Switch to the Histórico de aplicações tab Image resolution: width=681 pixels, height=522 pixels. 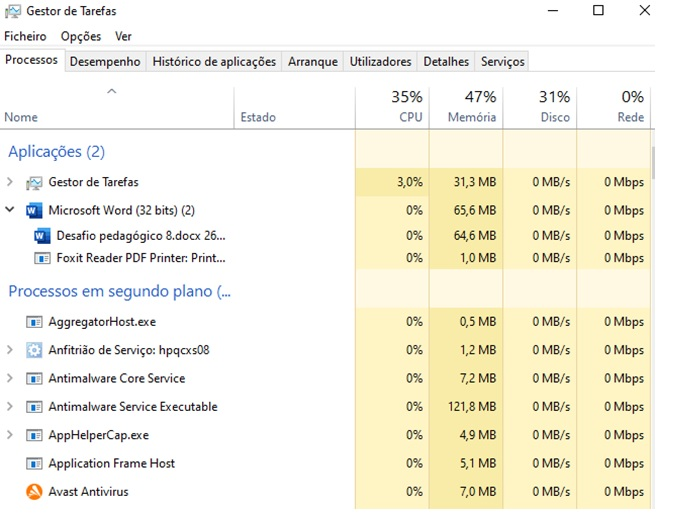point(214,62)
